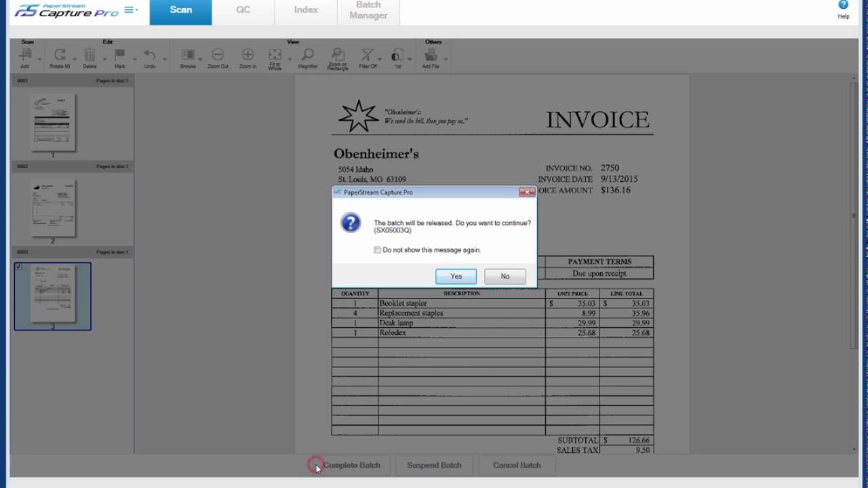Click the Suspend Batch button

coord(434,465)
